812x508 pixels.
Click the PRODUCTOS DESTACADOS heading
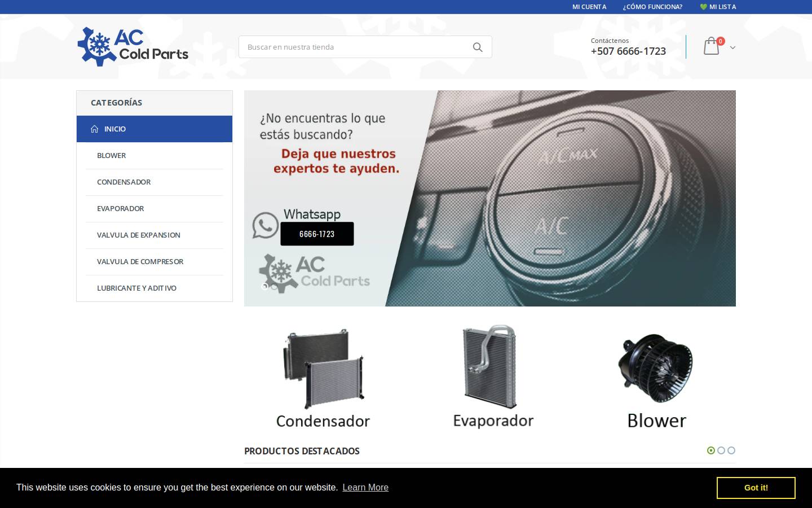click(x=302, y=451)
